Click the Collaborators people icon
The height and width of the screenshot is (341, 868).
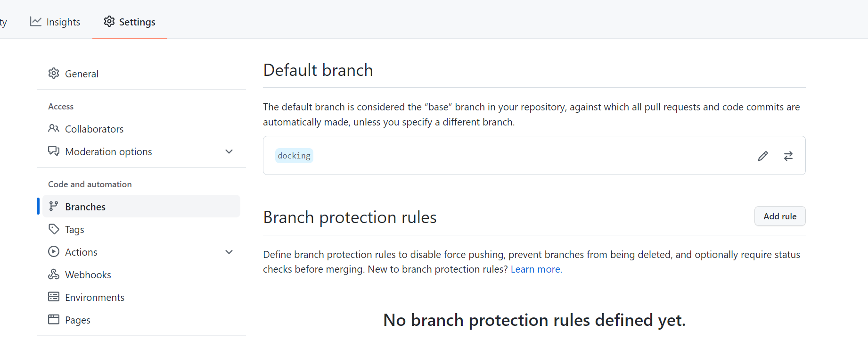[x=54, y=128]
